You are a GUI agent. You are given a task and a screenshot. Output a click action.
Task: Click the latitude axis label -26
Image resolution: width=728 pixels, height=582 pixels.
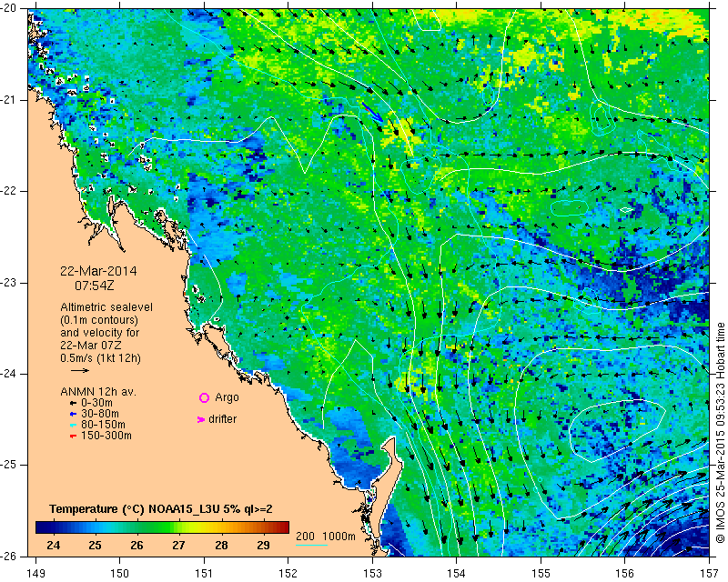[8, 557]
